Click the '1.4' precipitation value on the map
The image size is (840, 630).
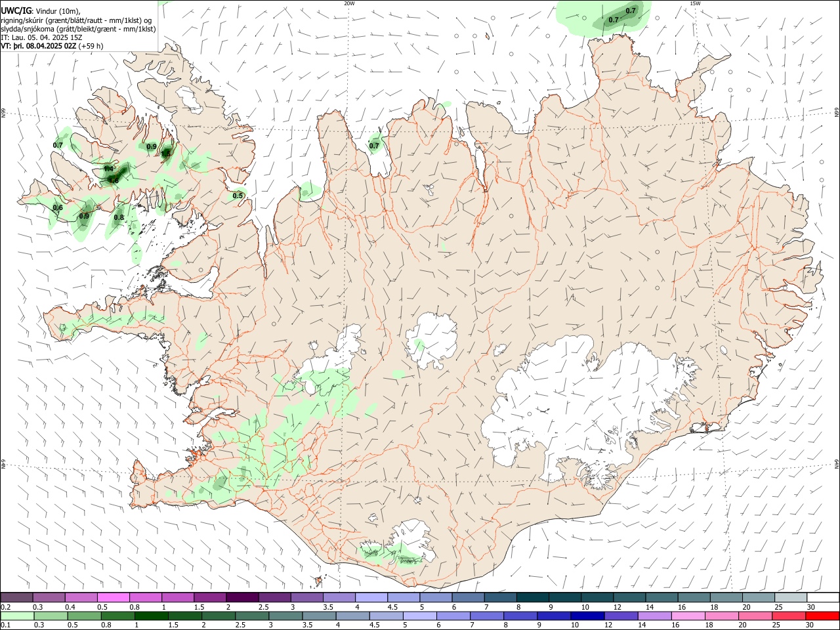click(108, 169)
